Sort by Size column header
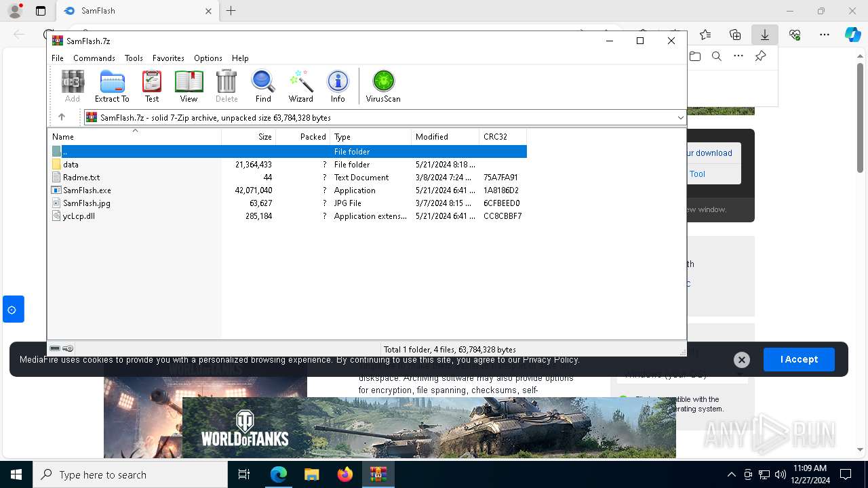The width and height of the screenshot is (868, 488). click(x=248, y=137)
